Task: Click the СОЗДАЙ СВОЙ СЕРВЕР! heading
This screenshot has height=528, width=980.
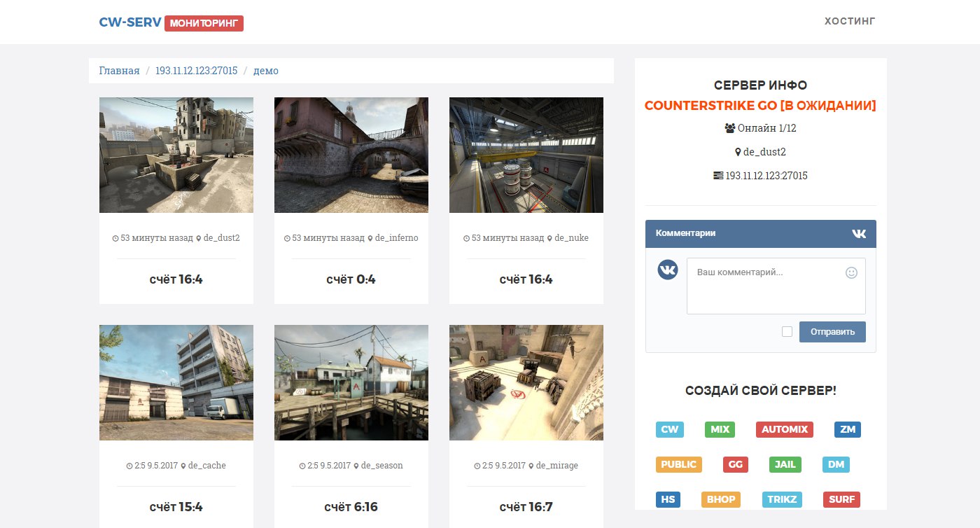Action: (760, 391)
